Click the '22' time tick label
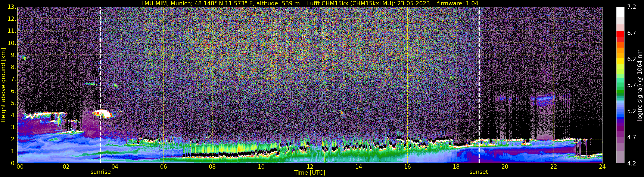Image resolution: width=644 pixels, height=177 pixels. coord(554,166)
